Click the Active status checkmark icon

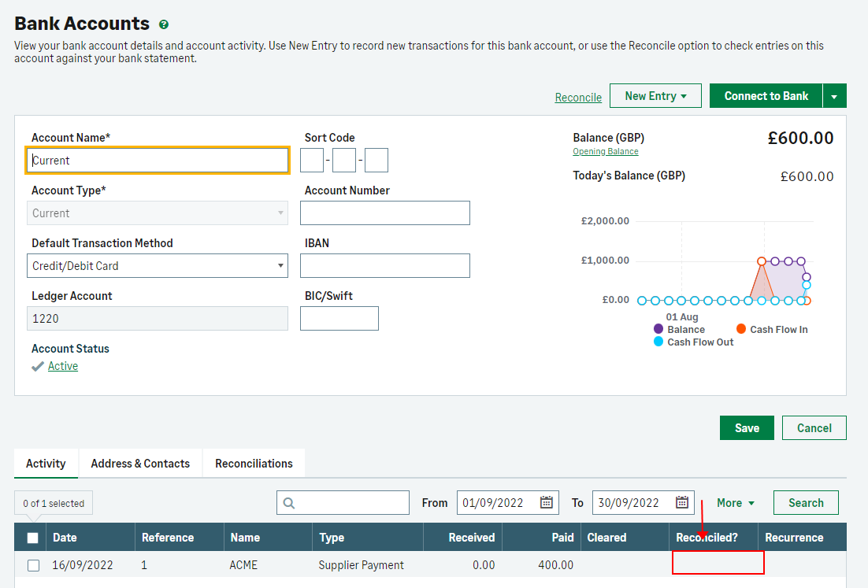click(37, 367)
